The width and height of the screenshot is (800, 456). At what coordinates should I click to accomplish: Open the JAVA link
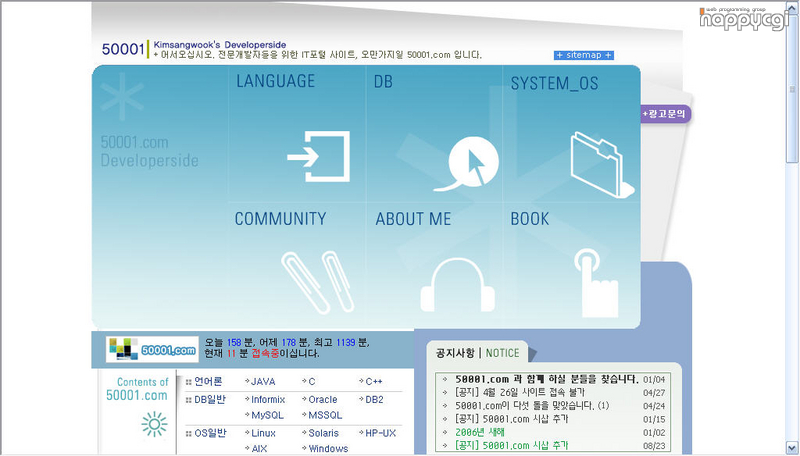[x=263, y=382]
